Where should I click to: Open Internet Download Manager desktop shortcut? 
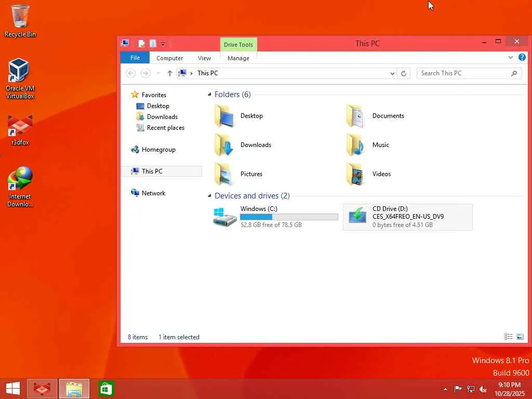click(20, 187)
